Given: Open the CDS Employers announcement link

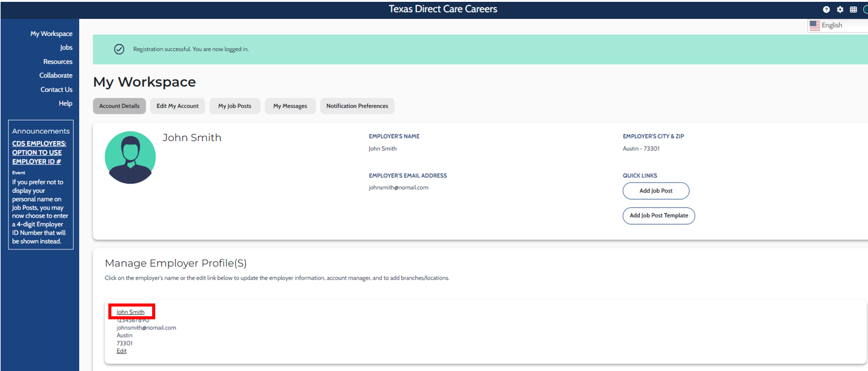Looking at the screenshot, I should [x=39, y=152].
